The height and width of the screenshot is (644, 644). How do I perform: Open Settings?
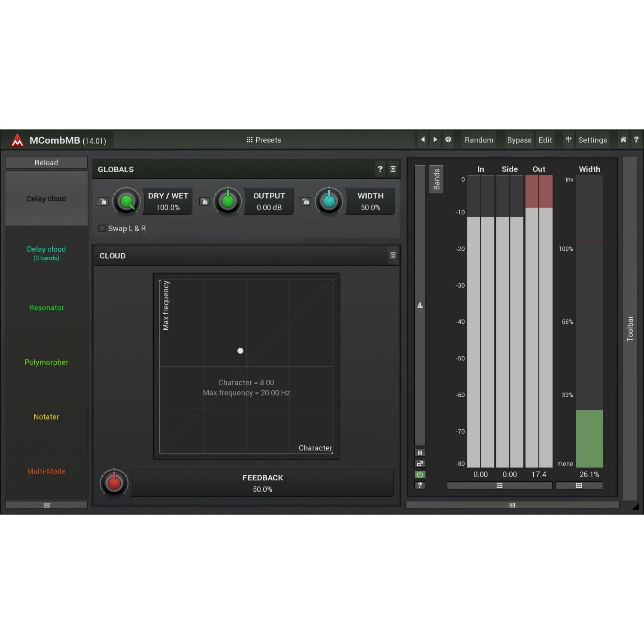[x=592, y=140]
